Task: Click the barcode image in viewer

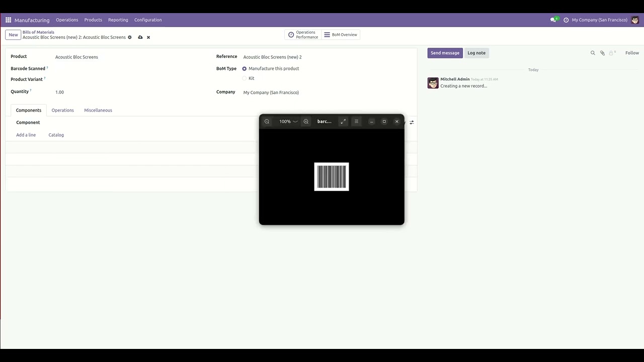Action: (332, 176)
